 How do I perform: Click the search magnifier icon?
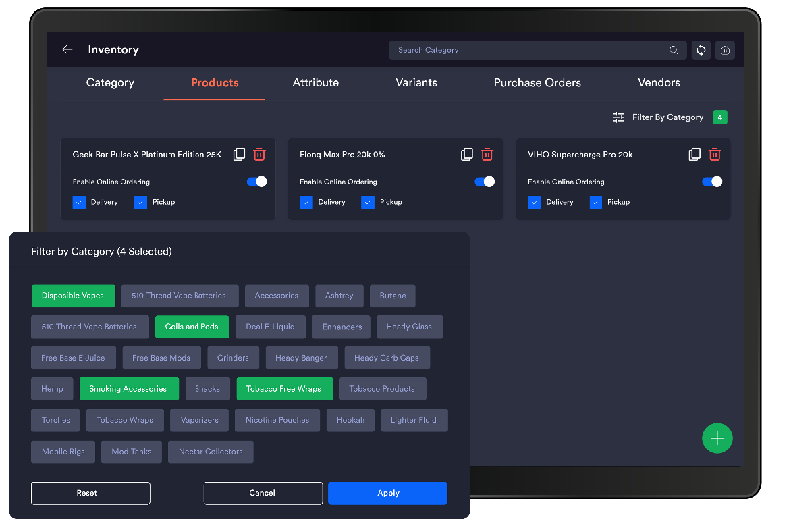674,50
